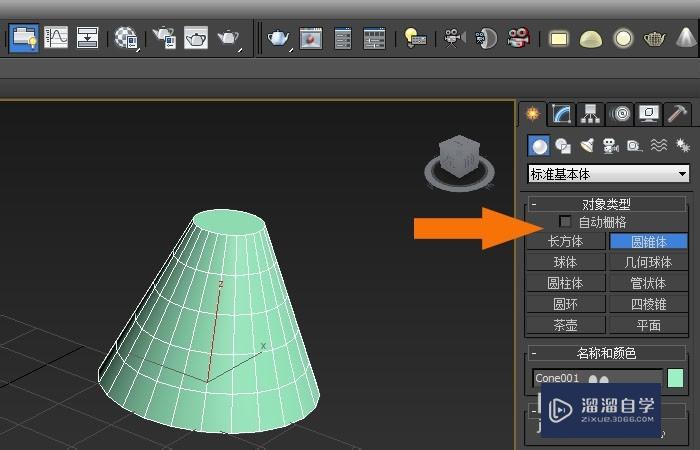This screenshot has height=450, width=700.
Task: Click the 管状体 button
Action: (x=649, y=283)
